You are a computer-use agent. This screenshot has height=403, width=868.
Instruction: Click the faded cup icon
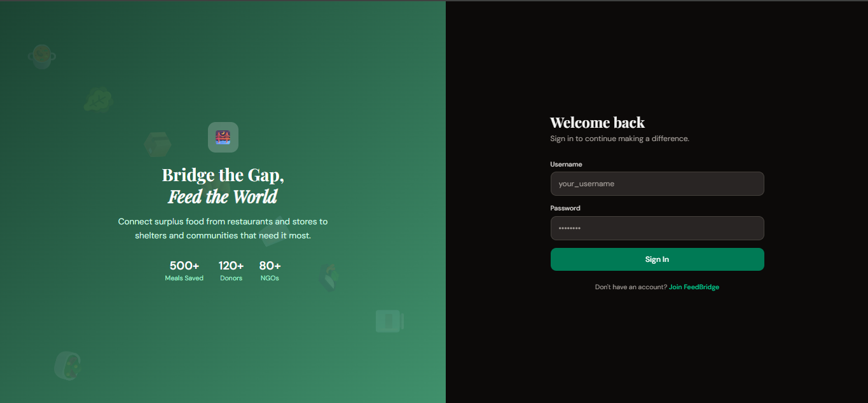coord(389,321)
